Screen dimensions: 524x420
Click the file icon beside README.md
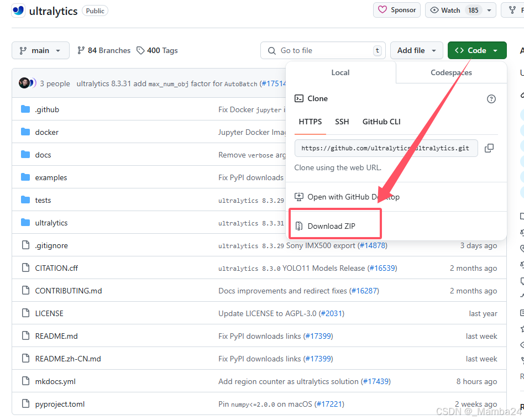(25, 335)
